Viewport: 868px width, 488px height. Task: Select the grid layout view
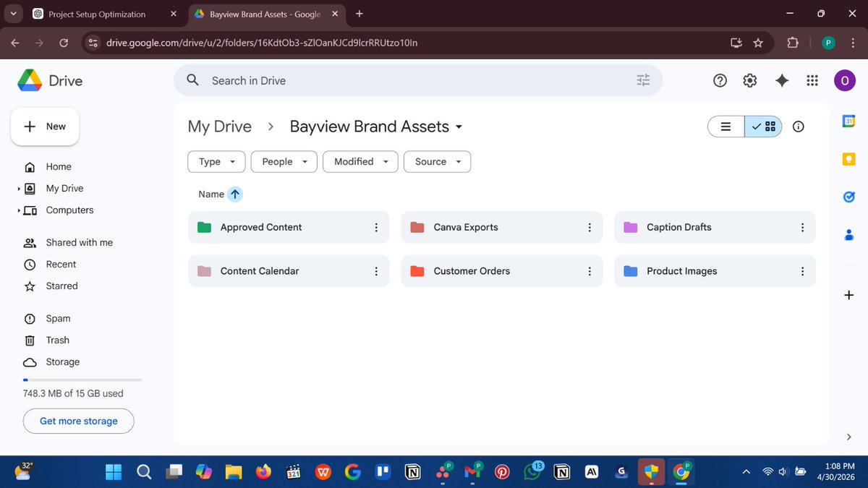(x=763, y=126)
